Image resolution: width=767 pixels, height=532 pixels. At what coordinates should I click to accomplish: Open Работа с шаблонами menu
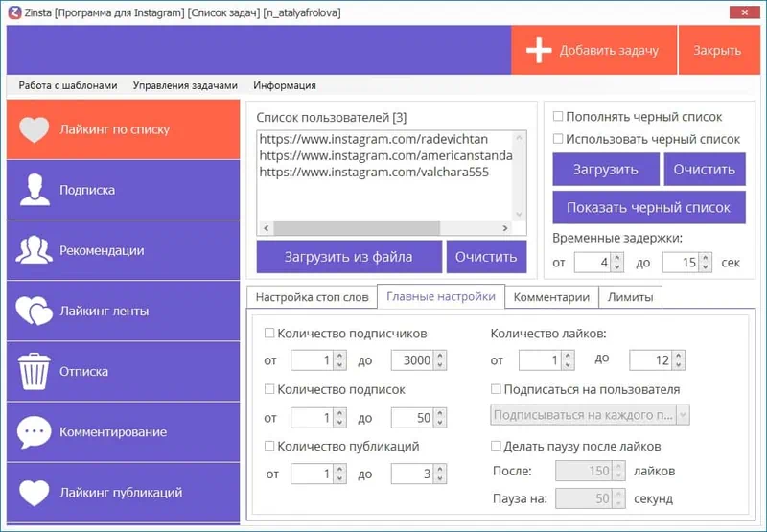[x=68, y=85]
